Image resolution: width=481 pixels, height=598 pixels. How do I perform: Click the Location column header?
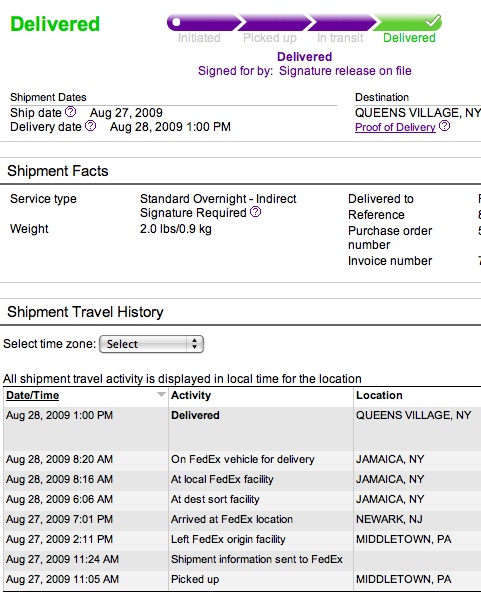[379, 395]
